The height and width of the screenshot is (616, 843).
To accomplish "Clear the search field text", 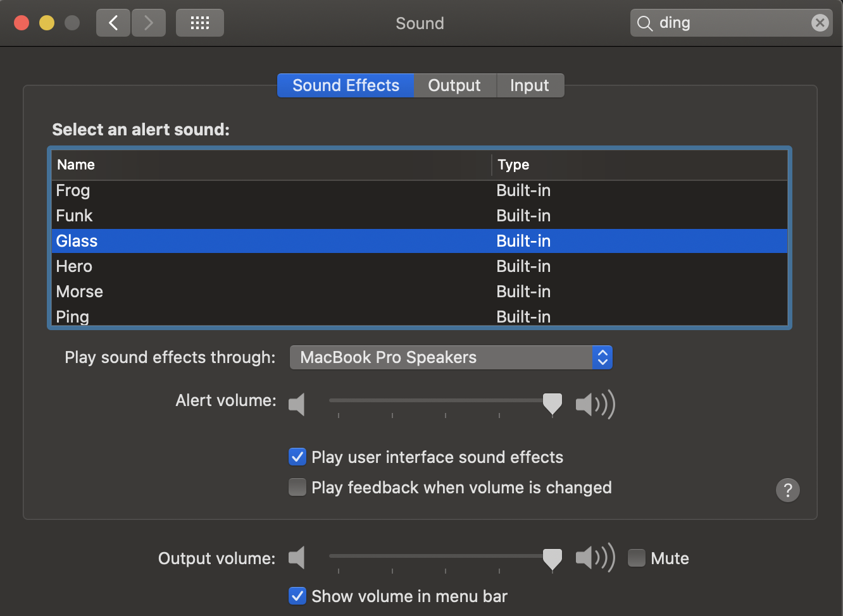I will 820,23.
